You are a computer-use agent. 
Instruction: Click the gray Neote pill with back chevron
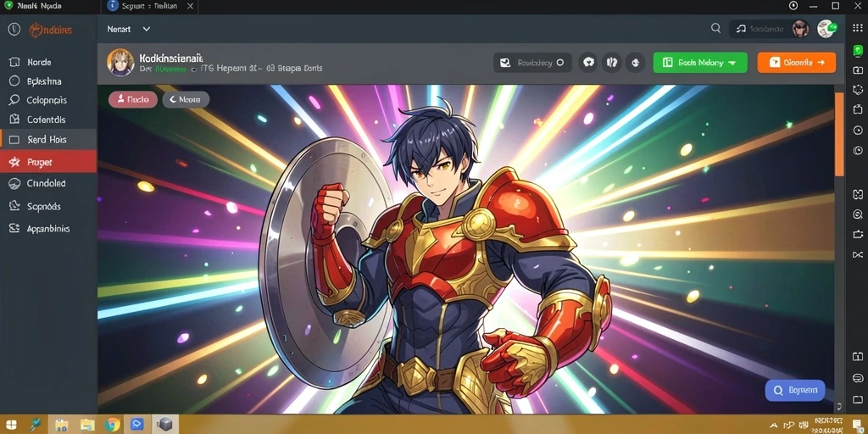click(186, 100)
